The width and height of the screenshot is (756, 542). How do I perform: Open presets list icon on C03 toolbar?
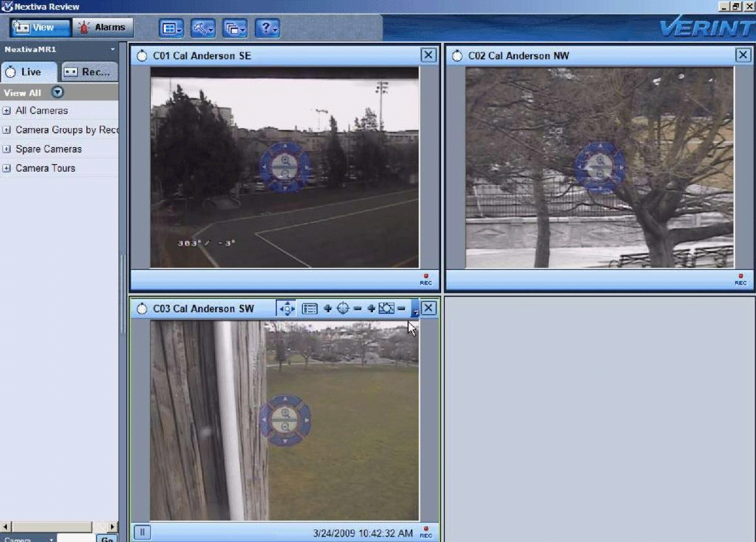click(309, 309)
